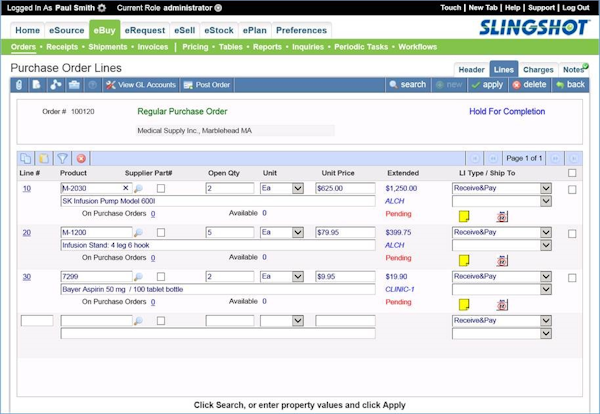
Task: Click description field Bayer Aspirin 50 mg
Action: (218, 289)
